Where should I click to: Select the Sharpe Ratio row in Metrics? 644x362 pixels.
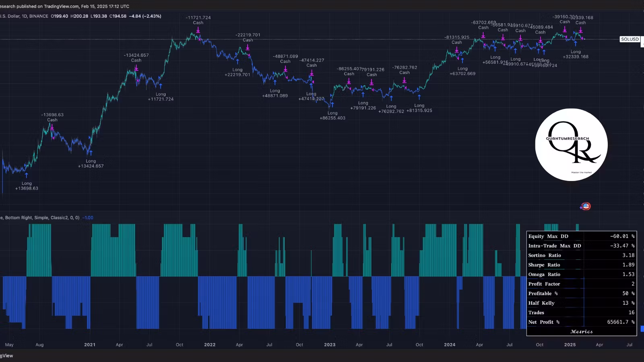[x=581, y=265]
